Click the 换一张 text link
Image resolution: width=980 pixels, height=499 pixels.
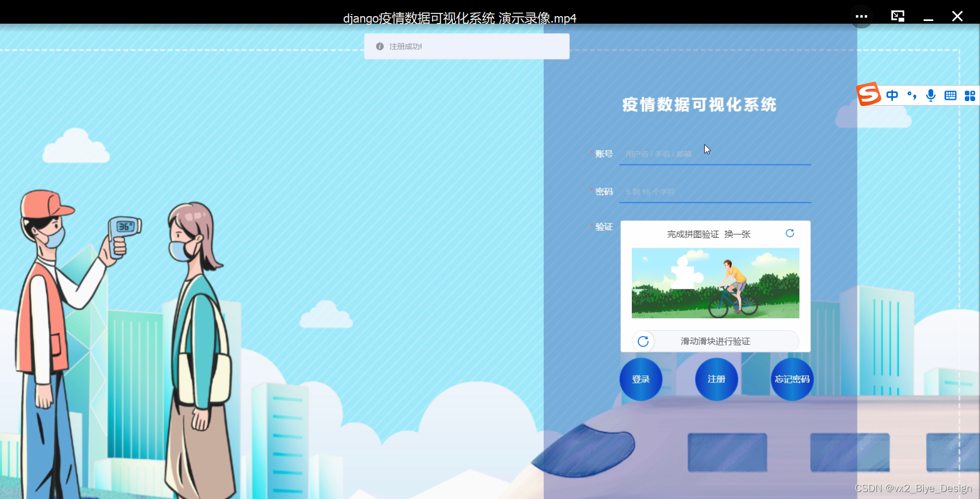[737, 234]
